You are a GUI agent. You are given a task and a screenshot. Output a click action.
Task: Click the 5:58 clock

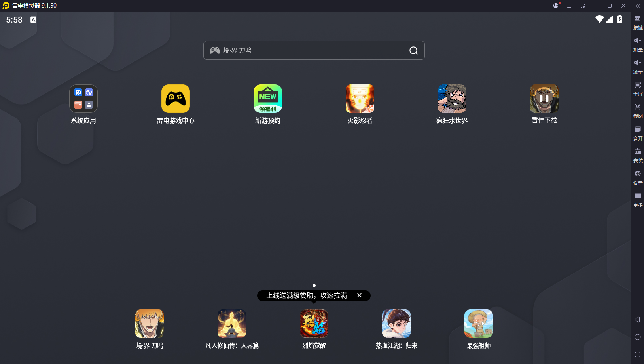pyautogui.click(x=14, y=20)
